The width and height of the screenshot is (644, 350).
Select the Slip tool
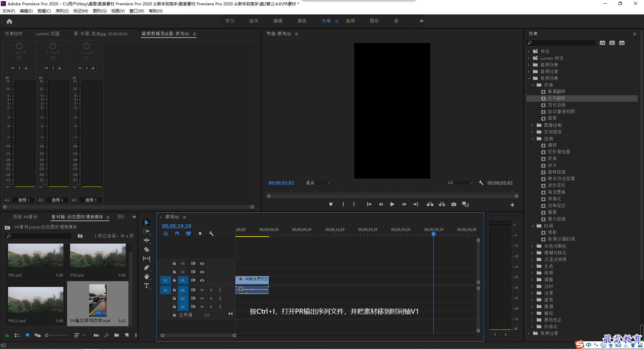147,258
